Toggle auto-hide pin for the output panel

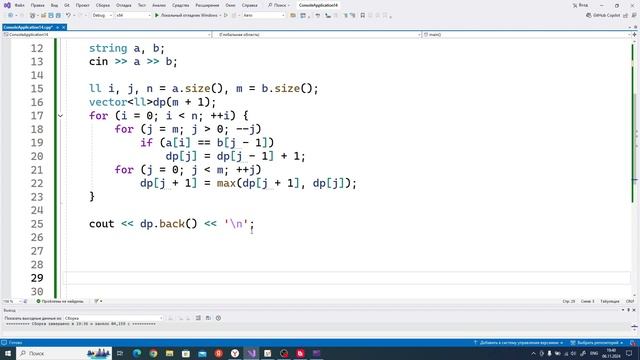(629, 310)
